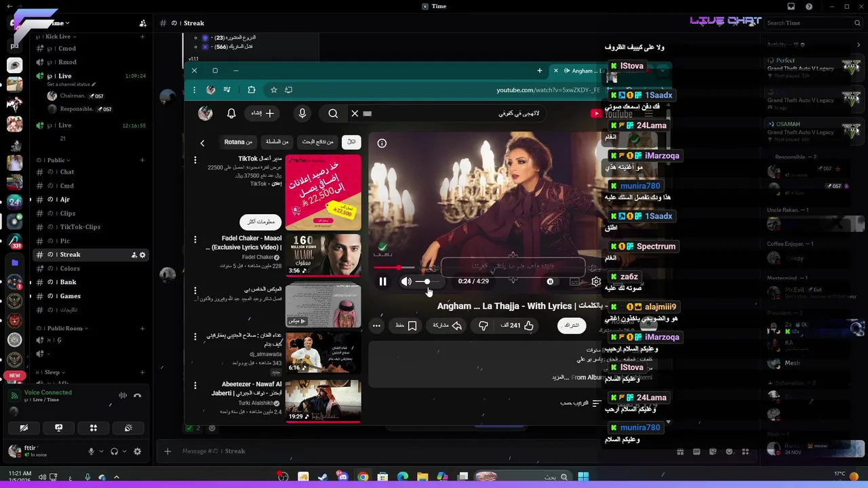The image size is (868, 488).
Task: Open Discord user settings gear
Action: [137, 451]
